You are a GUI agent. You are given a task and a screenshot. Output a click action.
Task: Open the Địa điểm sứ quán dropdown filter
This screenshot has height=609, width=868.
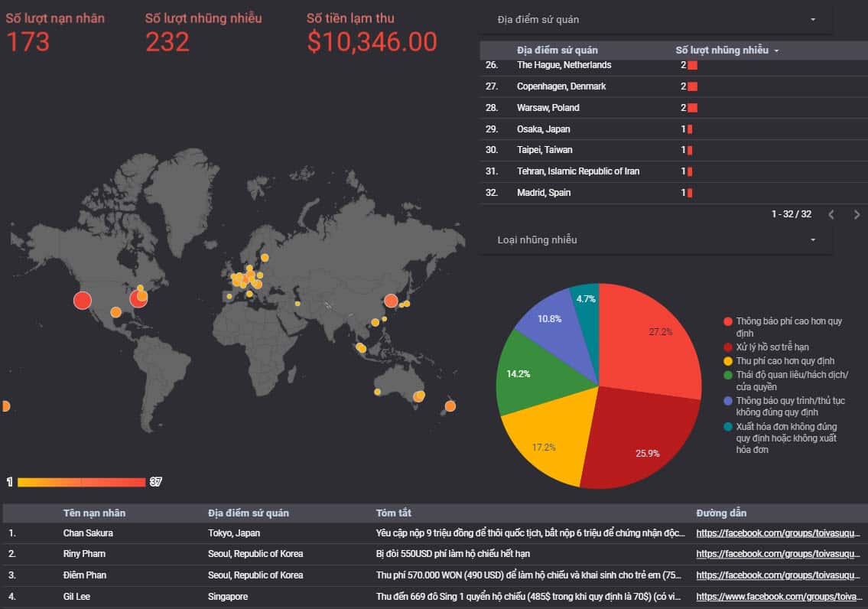pyautogui.click(x=655, y=19)
